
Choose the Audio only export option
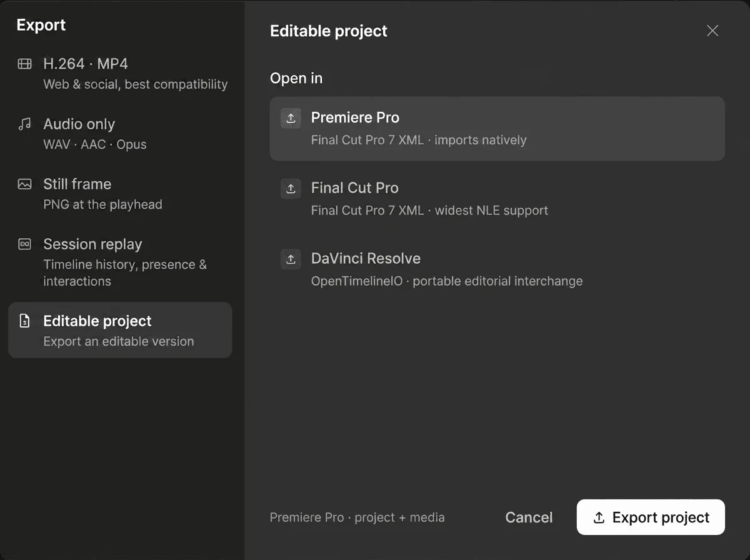tap(120, 133)
